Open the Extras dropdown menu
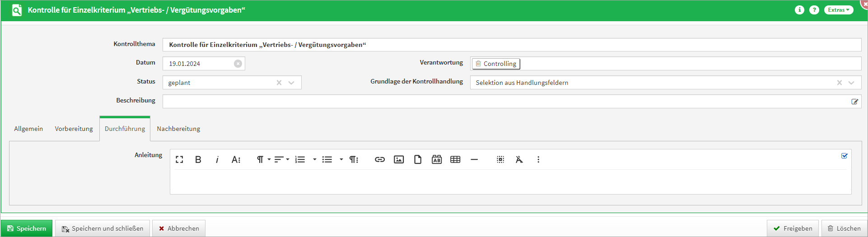This screenshot has width=868, height=237. tap(839, 10)
